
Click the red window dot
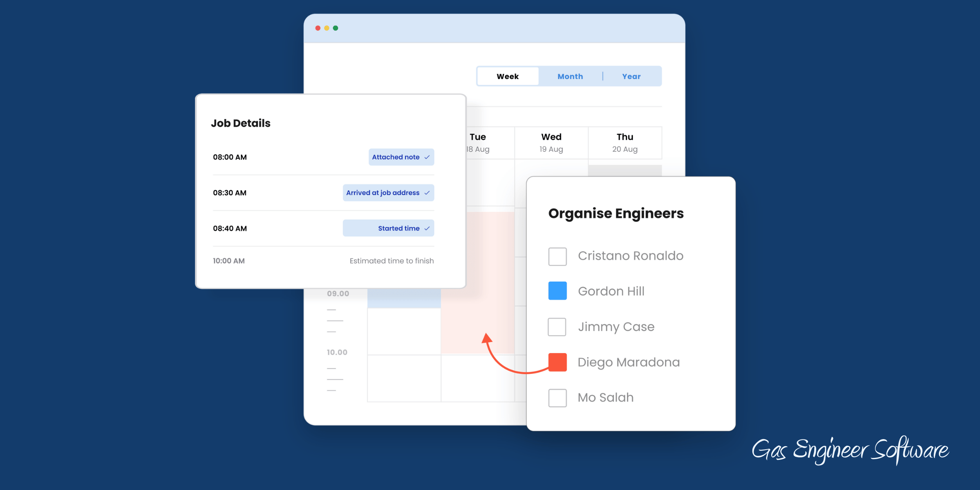[318, 28]
